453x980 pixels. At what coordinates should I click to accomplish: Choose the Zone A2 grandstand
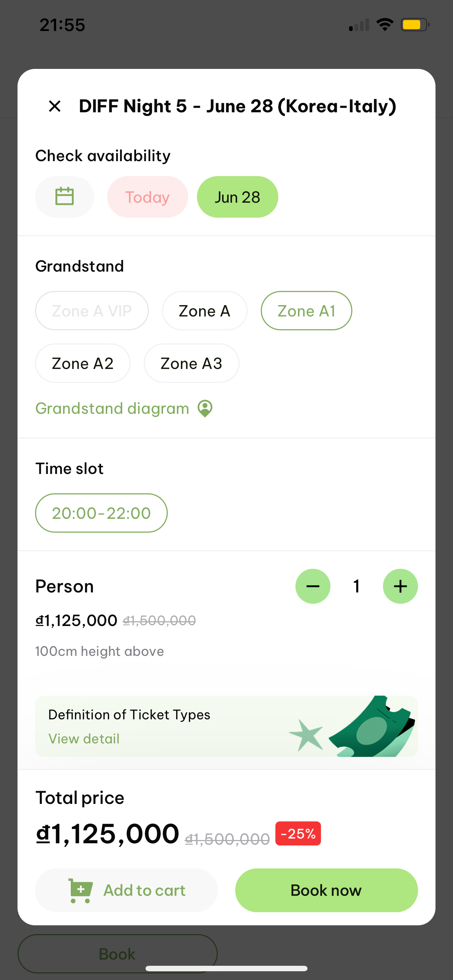click(82, 363)
